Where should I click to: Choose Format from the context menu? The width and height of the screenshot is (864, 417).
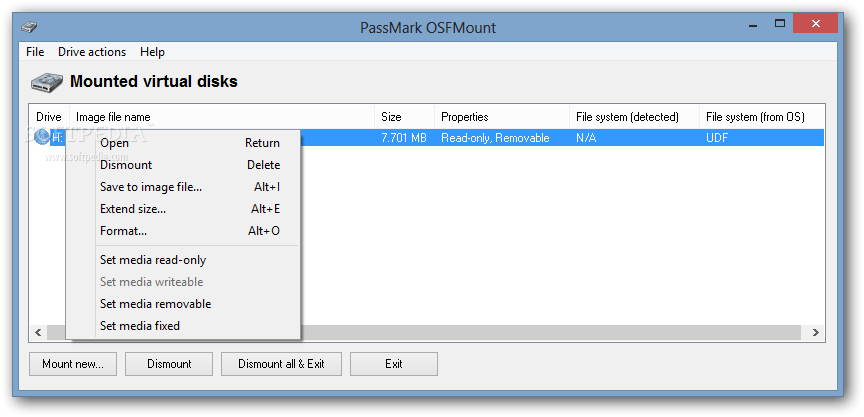(124, 231)
